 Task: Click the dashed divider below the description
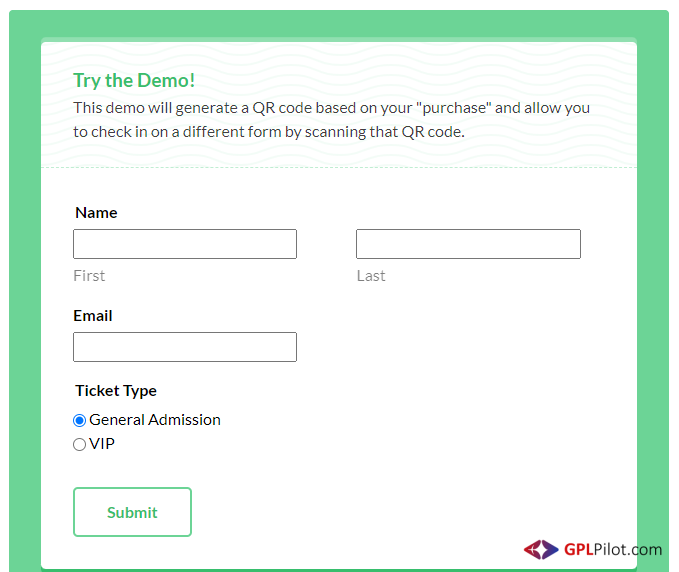click(339, 168)
